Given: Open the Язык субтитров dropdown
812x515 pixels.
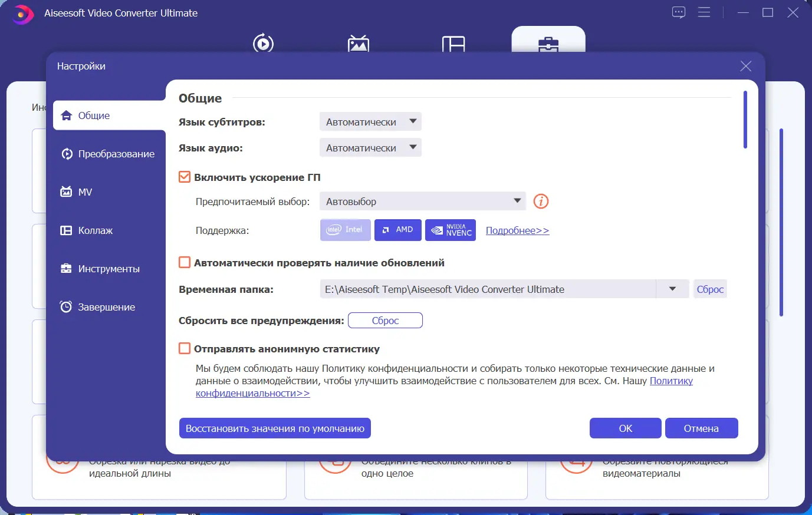Looking at the screenshot, I should [x=370, y=121].
